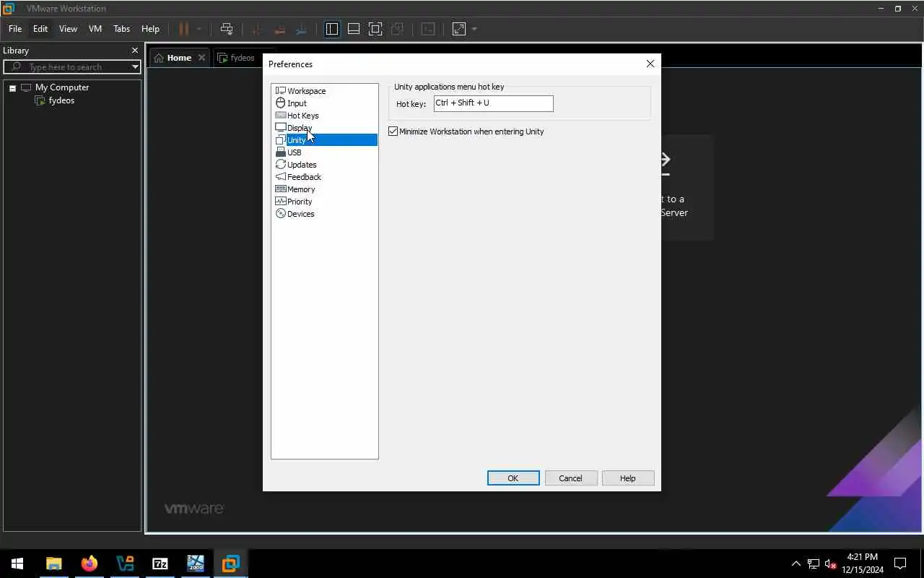
Task: Select Workspace in the Preferences list
Action: (x=306, y=91)
